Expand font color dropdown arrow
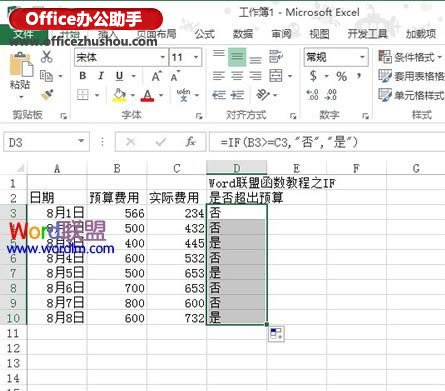The height and width of the screenshot is (391, 445). (161, 95)
